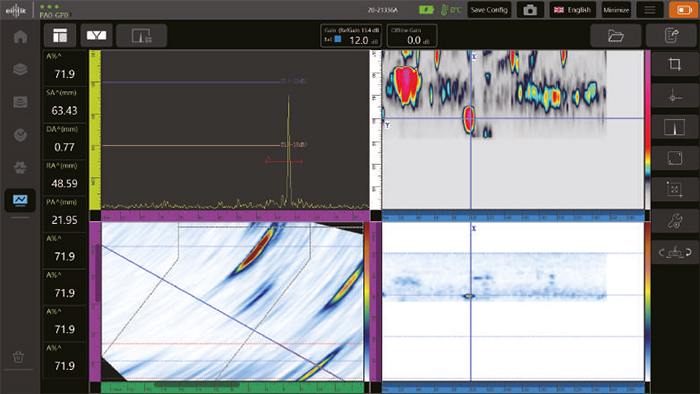The width and height of the screenshot is (700, 394).
Task: Click the Save Config button
Action: pos(489,10)
